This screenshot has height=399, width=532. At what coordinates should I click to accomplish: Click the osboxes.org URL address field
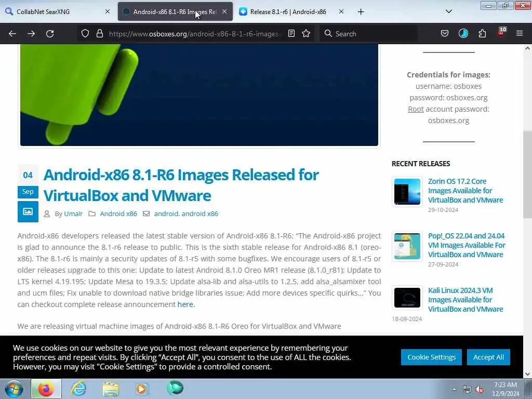(193, 34)
